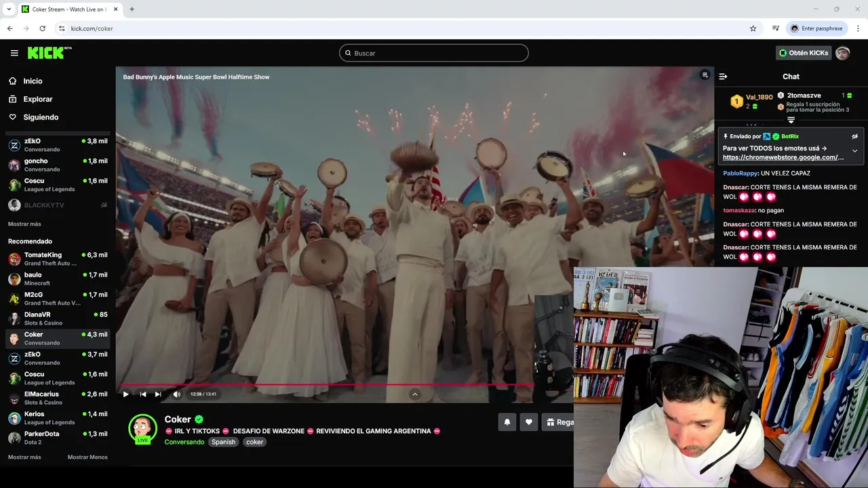Click the coker tag chip
The width and height of the screenshot is (868, 488).
pyautogui.click(x=254, y=442)
